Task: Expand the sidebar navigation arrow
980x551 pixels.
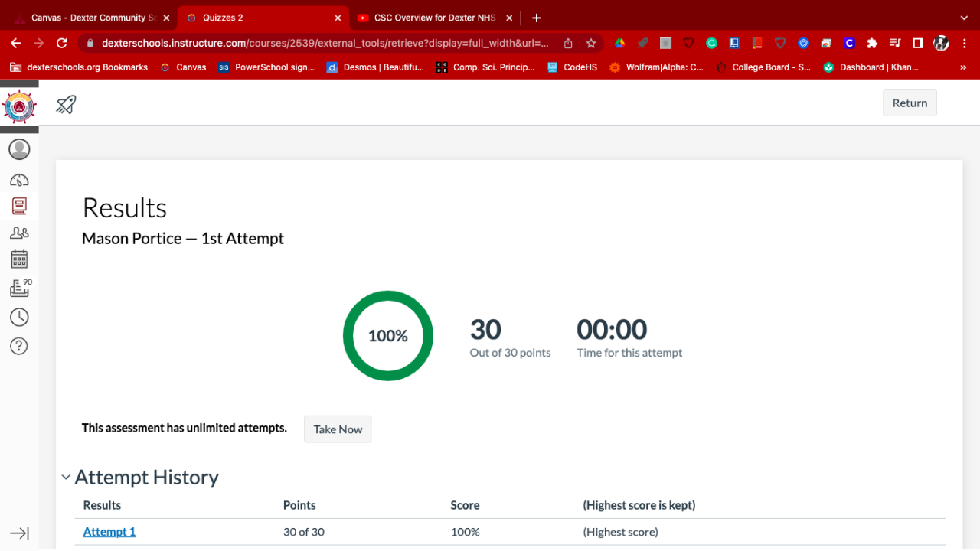Action: (19, 533)
